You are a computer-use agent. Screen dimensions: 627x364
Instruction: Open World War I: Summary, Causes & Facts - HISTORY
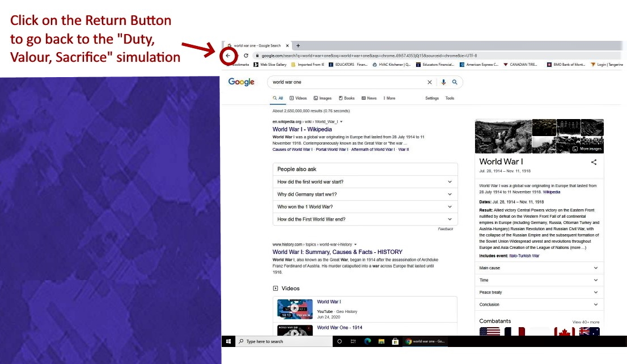tap(337, 252)
